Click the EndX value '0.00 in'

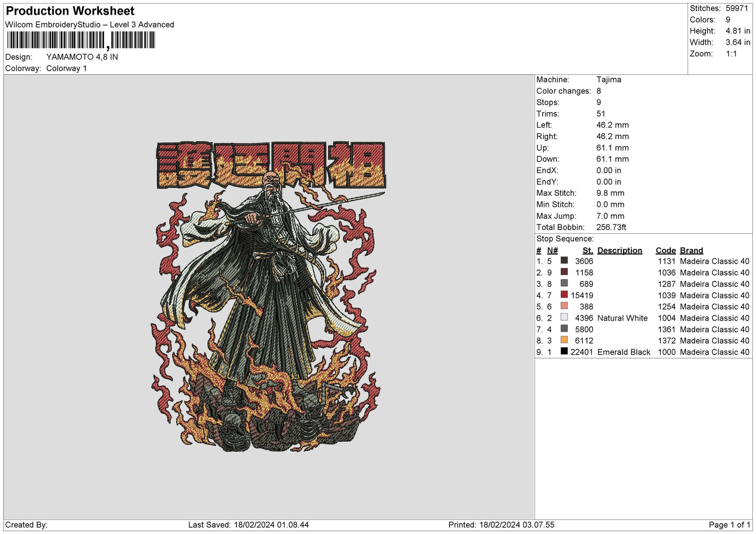[609, 171]
